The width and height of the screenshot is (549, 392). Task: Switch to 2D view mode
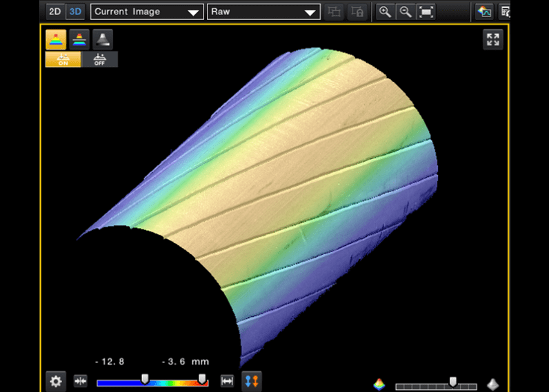pos(54,12)
